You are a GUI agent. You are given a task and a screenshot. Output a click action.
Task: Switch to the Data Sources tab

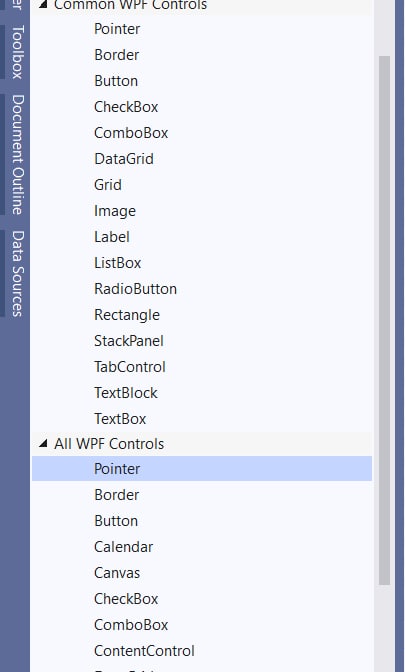[17, 274]
